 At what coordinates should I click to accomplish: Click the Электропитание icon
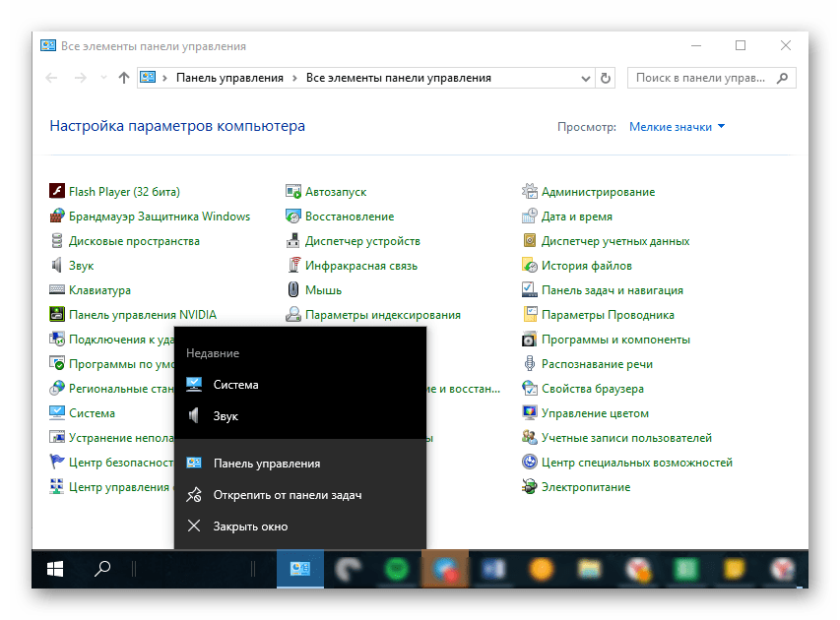pos(529,487)
